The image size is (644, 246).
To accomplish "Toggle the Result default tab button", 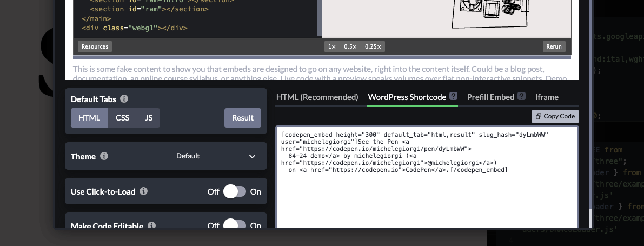I will click(x=243, y=118).
